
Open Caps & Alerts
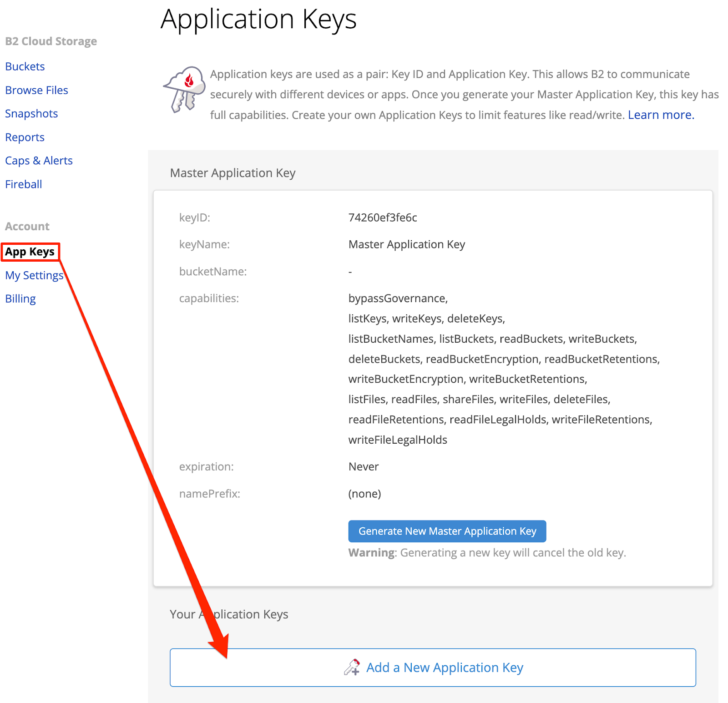pos(39,161)
